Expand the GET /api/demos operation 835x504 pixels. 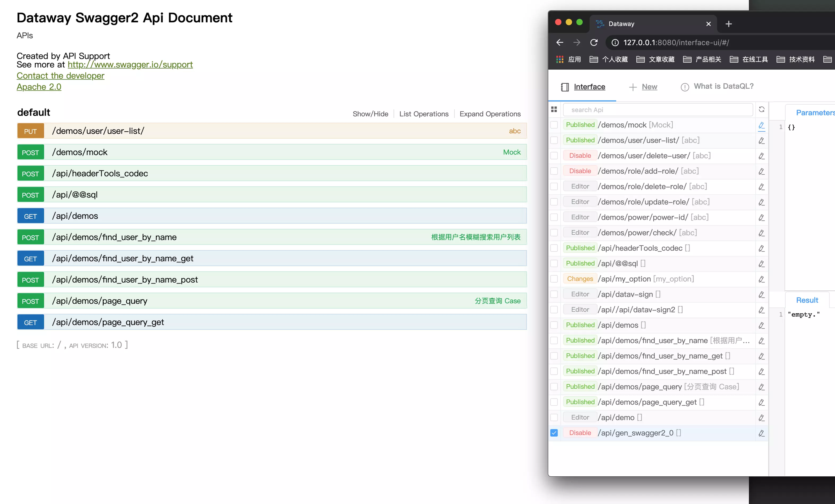point(75,216)
